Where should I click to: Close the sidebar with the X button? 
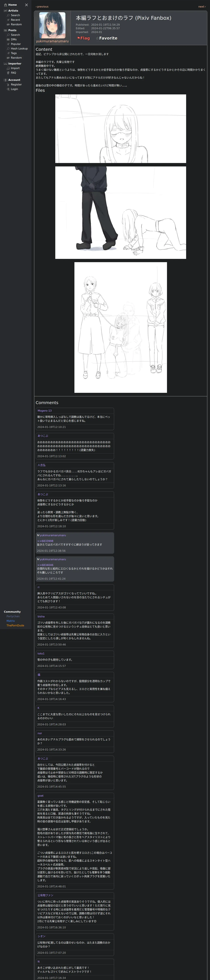pos(26,5)
